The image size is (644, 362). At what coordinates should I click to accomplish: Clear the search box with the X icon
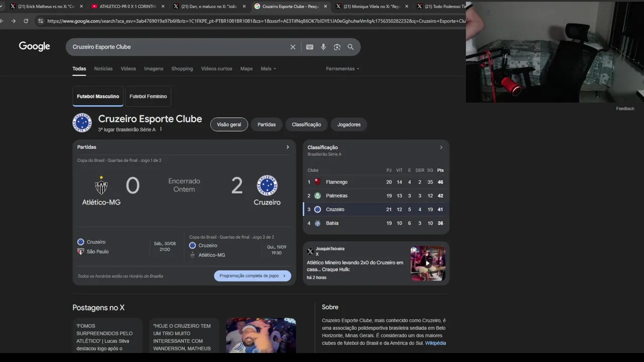pos(293,47)
